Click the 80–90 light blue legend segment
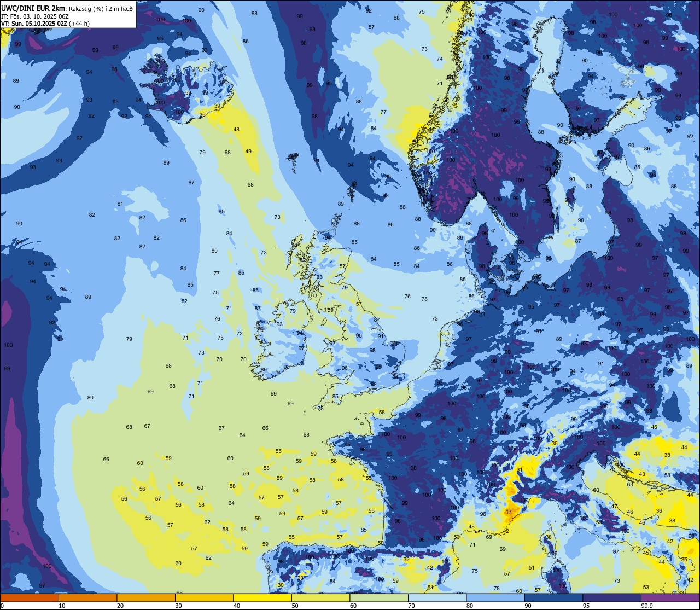Viewport: 700px width, 610px height. [x=495, y=597]
